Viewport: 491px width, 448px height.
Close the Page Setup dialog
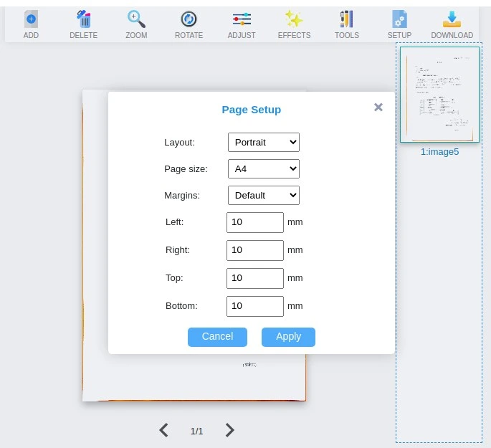(378, 108)
